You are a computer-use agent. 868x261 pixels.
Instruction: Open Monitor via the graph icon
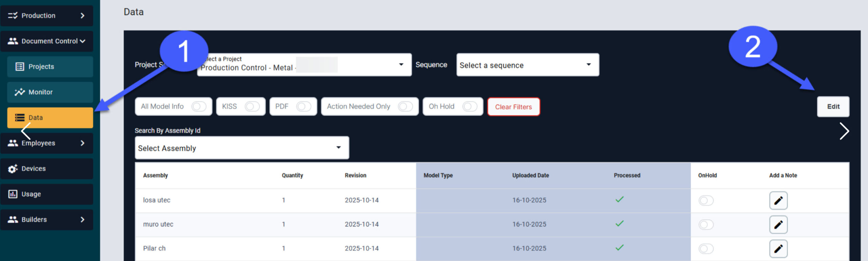(x=20, y=92)
